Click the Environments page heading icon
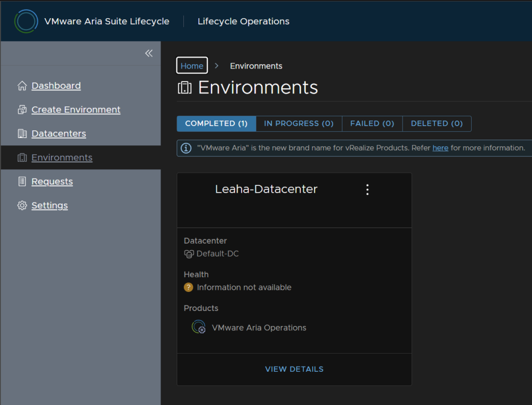Viewport: 532px width, 405px height. pos(185,88)
